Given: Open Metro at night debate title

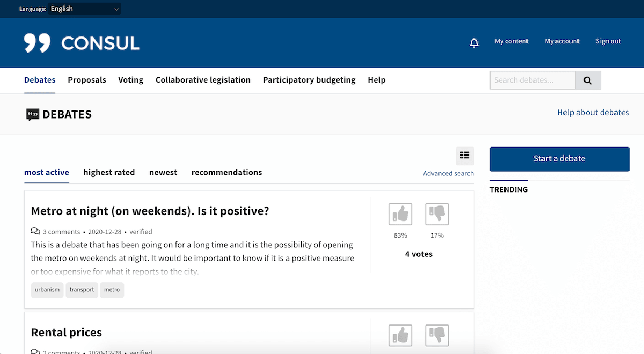Looking at the screenshot, I should tap(150, 211).
